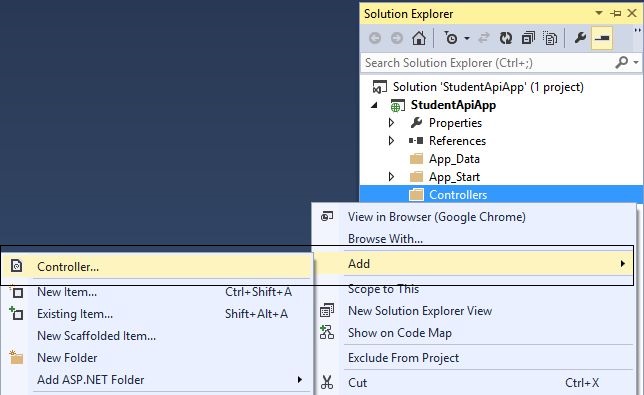Image resolution: width=644 pixels, height=395 pixels.
Task: Expand the References node
Action: coord(391,141)
